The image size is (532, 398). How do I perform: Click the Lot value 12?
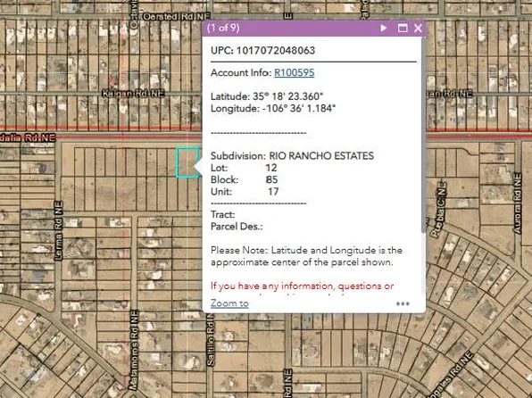click(271, 168)
